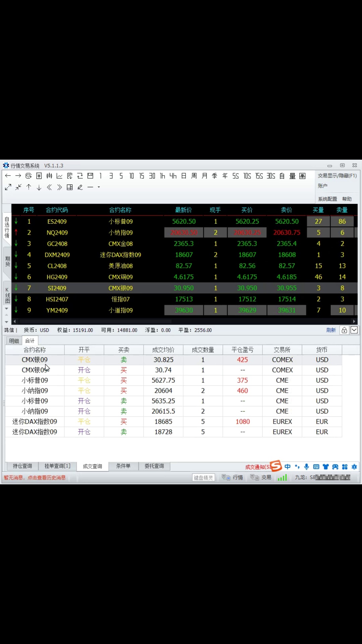Select the YM2409 小道指09 row
Viewport: 362px width, 644px height.
click(x=184, y=310)
